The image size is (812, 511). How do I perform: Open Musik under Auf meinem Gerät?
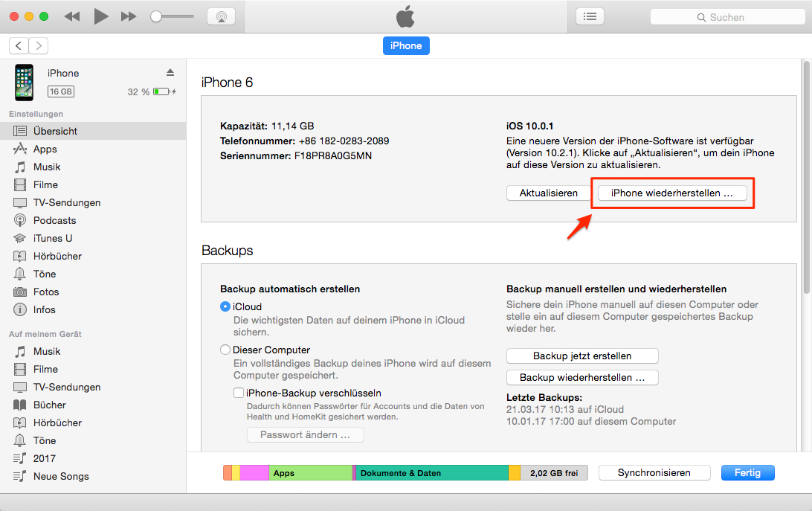(x=93, y=351)
